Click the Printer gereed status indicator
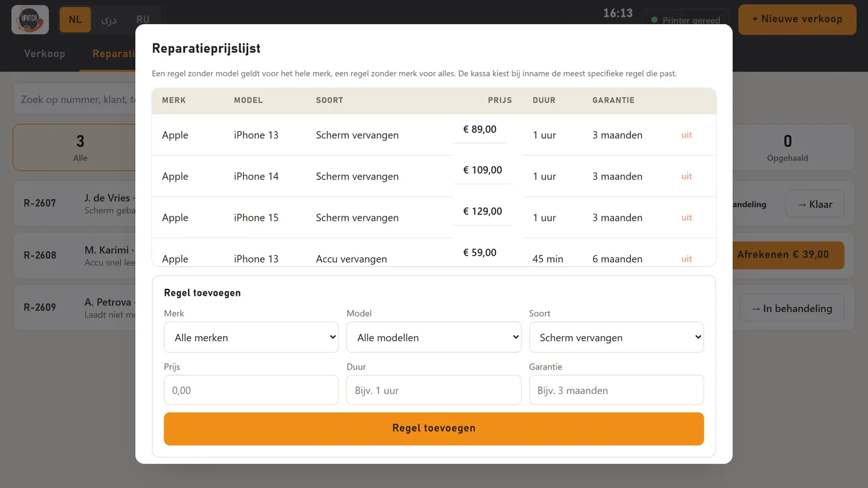This screenshot has height=488, width=868. (686, 20)
